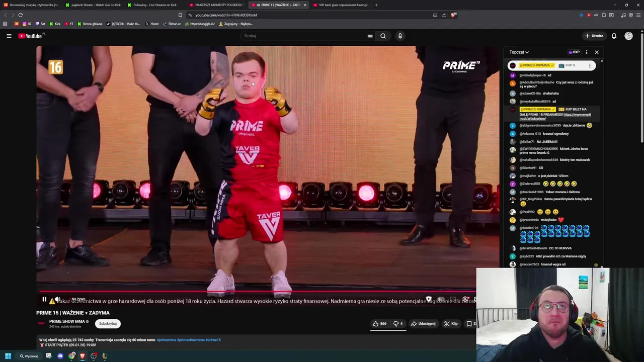Close the PRIME 15 browser tab

305,5
